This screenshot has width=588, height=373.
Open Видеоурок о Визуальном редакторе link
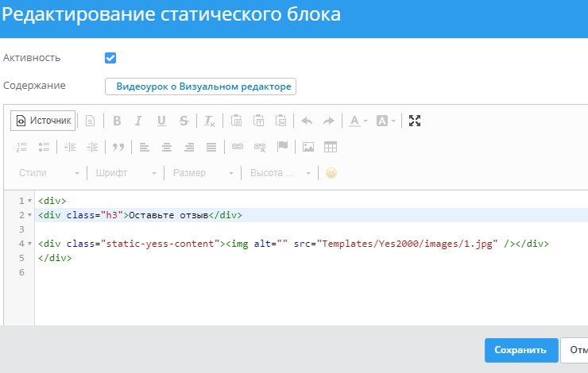pos(200,86)
